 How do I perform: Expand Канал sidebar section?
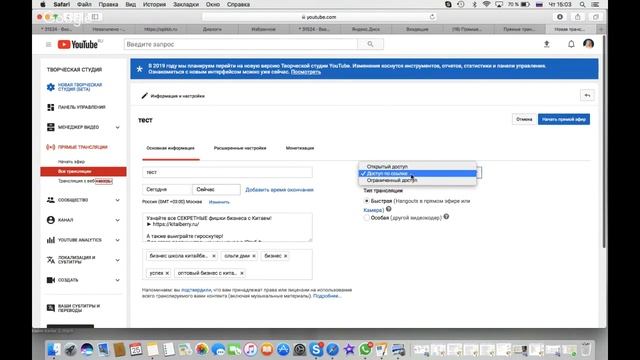click(118, 220)
